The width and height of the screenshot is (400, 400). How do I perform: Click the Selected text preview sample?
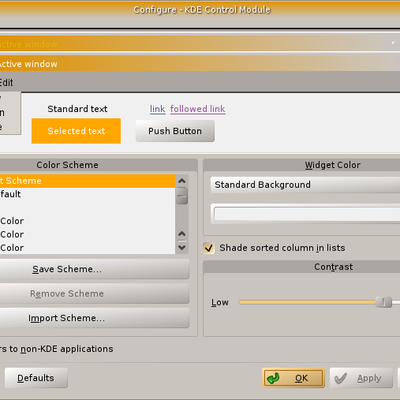(x=76, y=131)
